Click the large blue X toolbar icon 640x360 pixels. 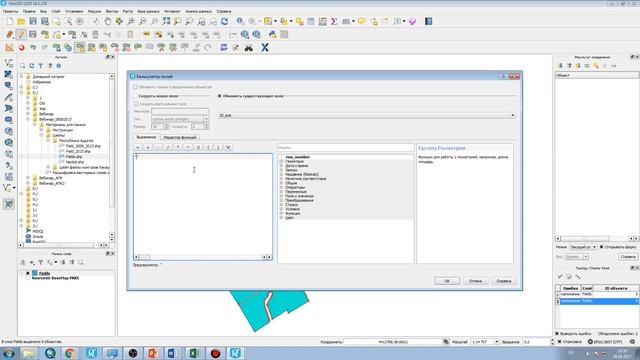point(265,48)
